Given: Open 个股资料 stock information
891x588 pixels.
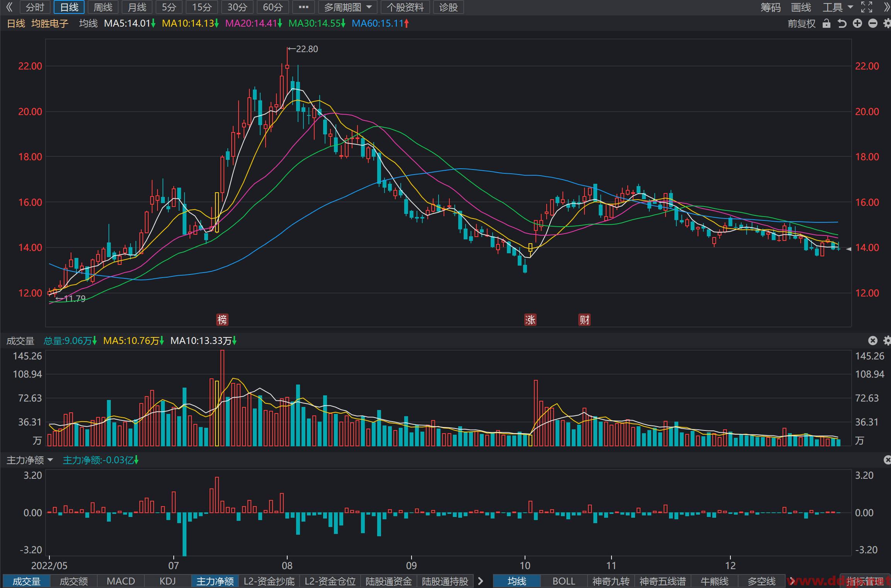Looking at the screenshot, I should 405,7.
